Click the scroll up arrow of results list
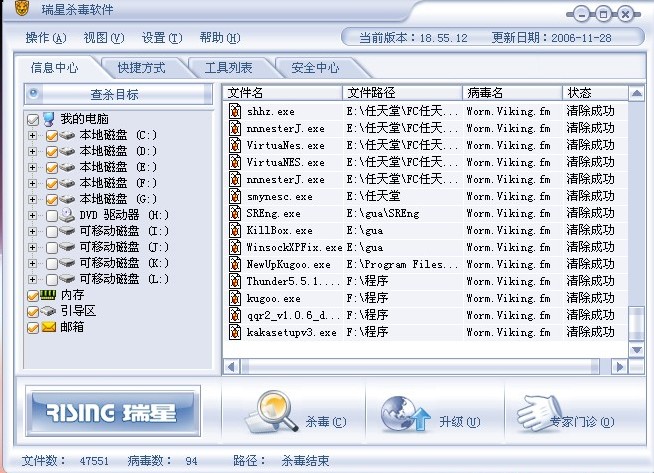 coord(636,93)
